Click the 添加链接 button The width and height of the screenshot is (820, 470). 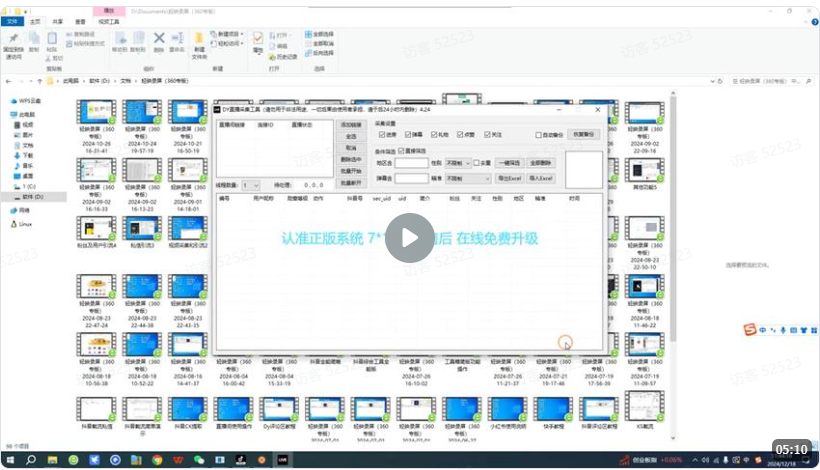click(350, 124)
